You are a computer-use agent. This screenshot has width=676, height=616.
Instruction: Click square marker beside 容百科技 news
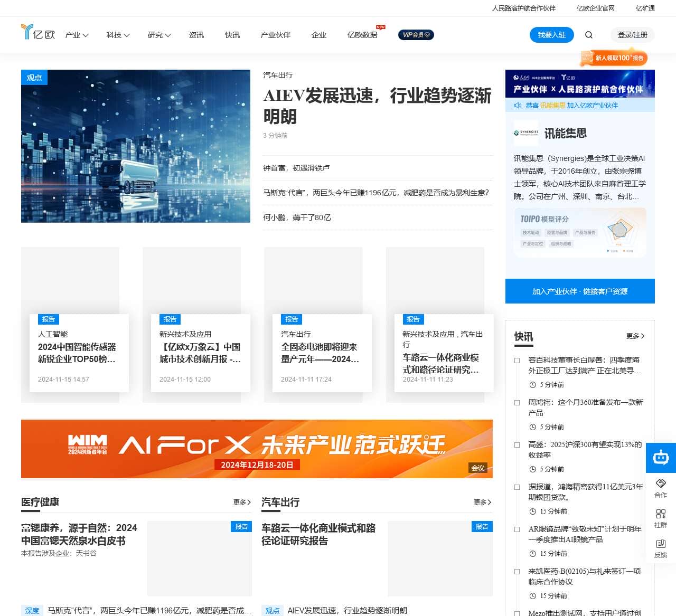(518, 361)
